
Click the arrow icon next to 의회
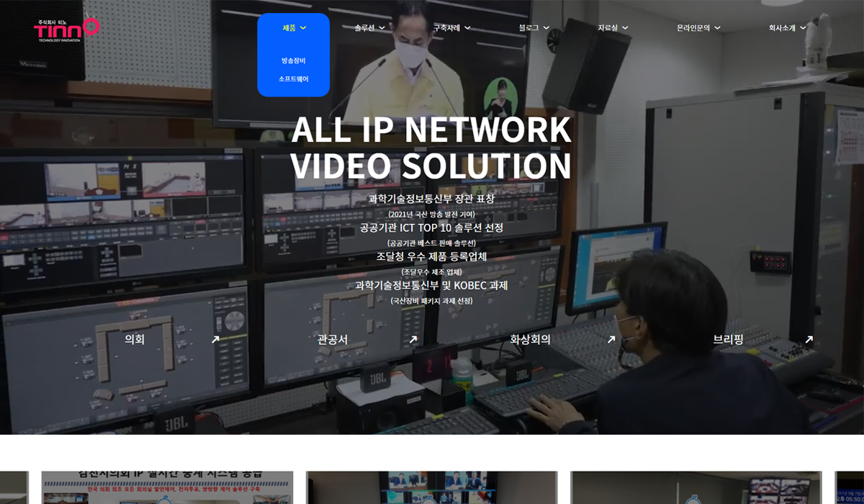point(215,340)
